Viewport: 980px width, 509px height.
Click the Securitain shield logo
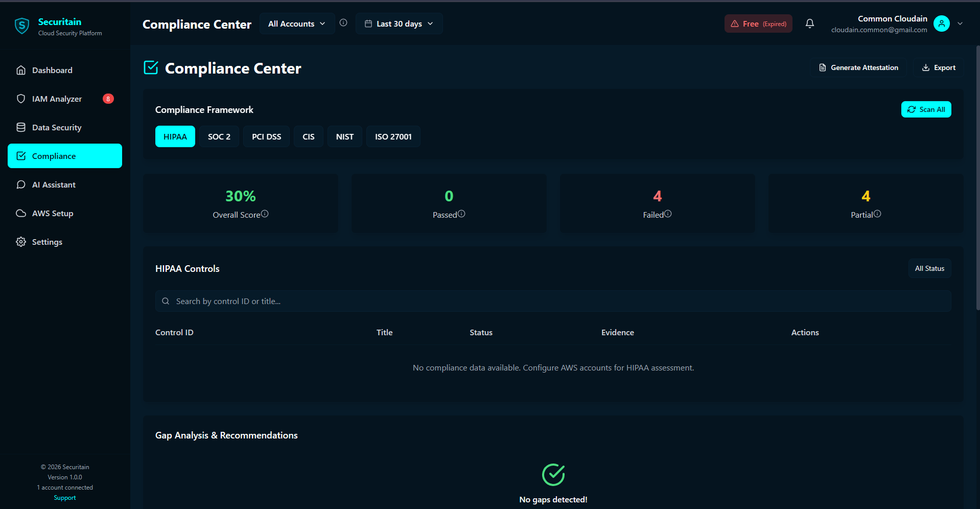22,26
